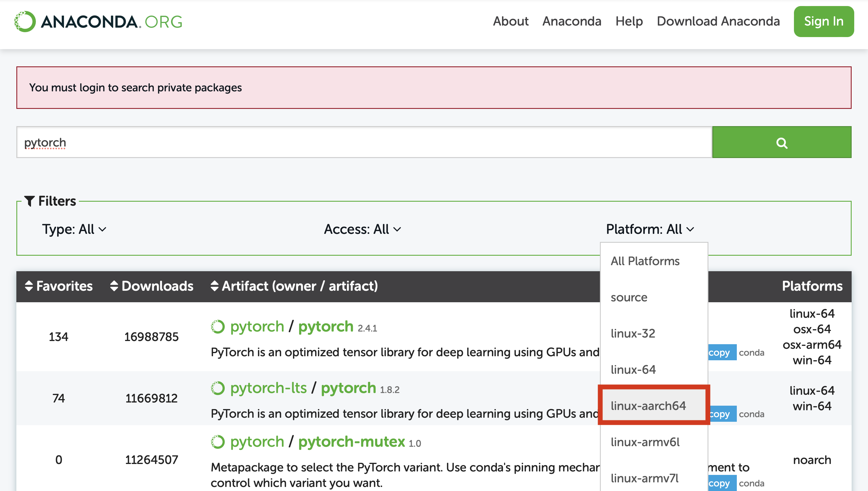The width and height of the screenshot is (868, 491).
Task: Open the pytorch-lts owner link
Action: (269, 388)
